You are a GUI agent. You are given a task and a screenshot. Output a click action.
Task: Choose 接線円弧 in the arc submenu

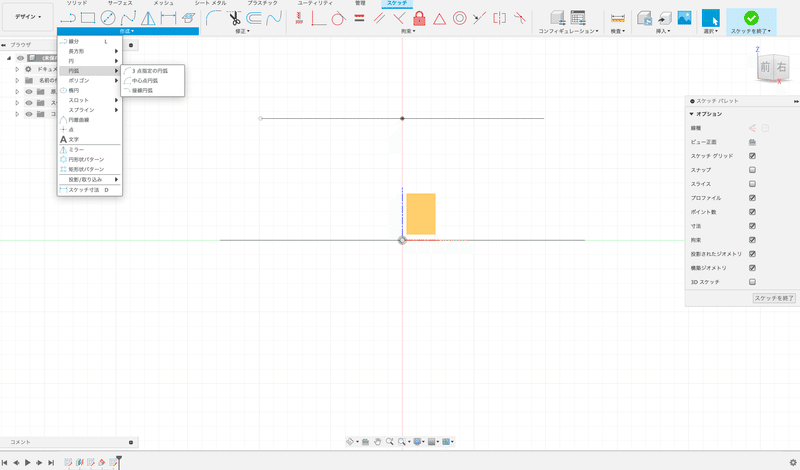tap(153, 90)
